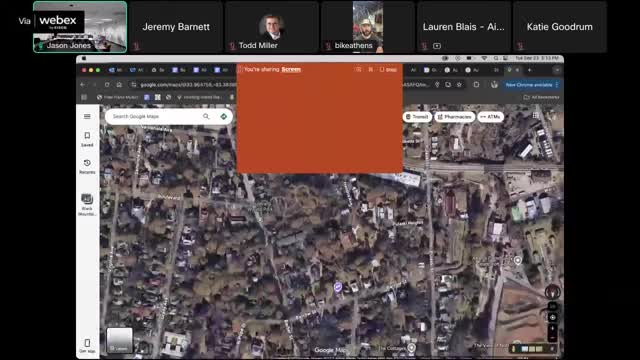Click the menu bar date and time
The width and height of the screenshot is (640, 360).
537,58
